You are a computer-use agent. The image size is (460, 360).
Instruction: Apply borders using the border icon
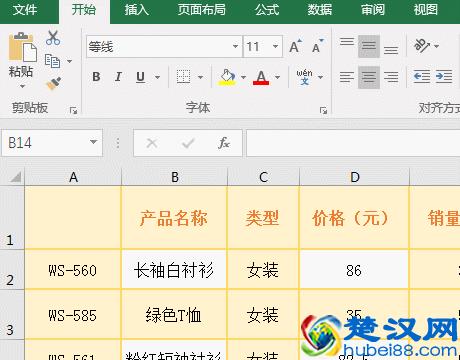coord(183,77)
